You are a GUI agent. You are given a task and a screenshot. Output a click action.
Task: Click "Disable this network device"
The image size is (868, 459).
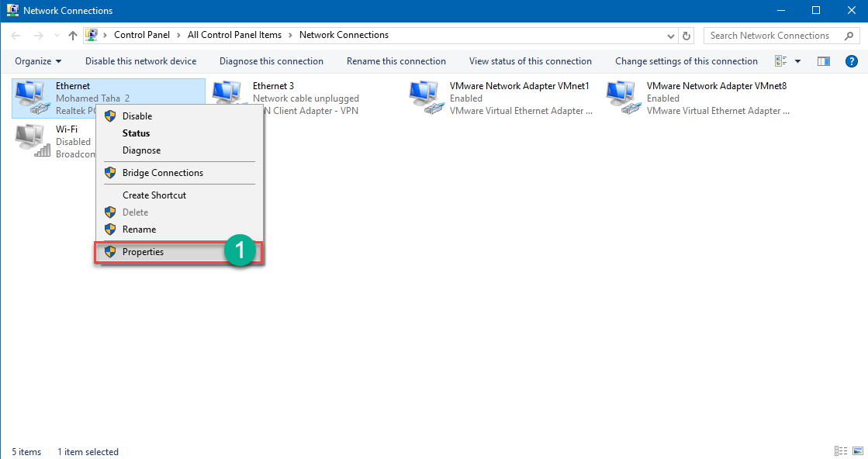(x=140, y=60)
